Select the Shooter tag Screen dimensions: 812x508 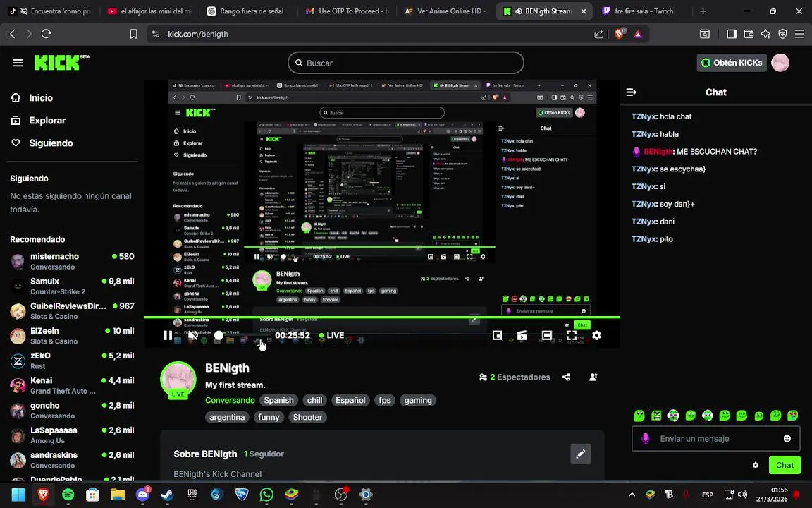coord(307,417)
